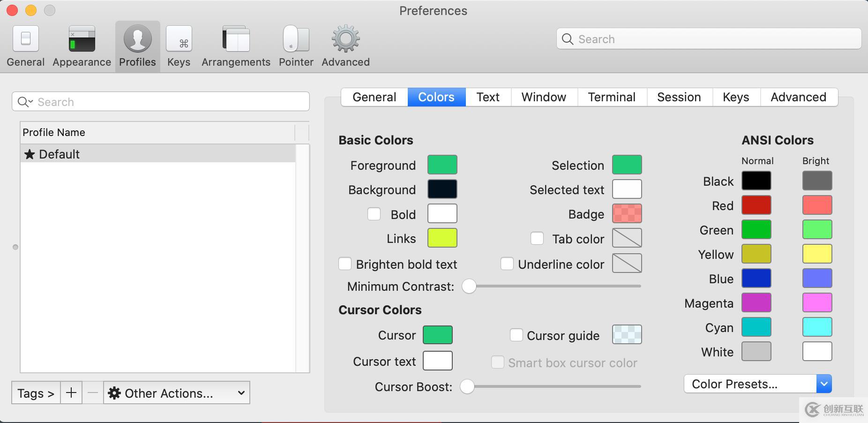Select the Pointer preferences icon
868x423 pixels.
pyautogui.click(x=295, y=45)
